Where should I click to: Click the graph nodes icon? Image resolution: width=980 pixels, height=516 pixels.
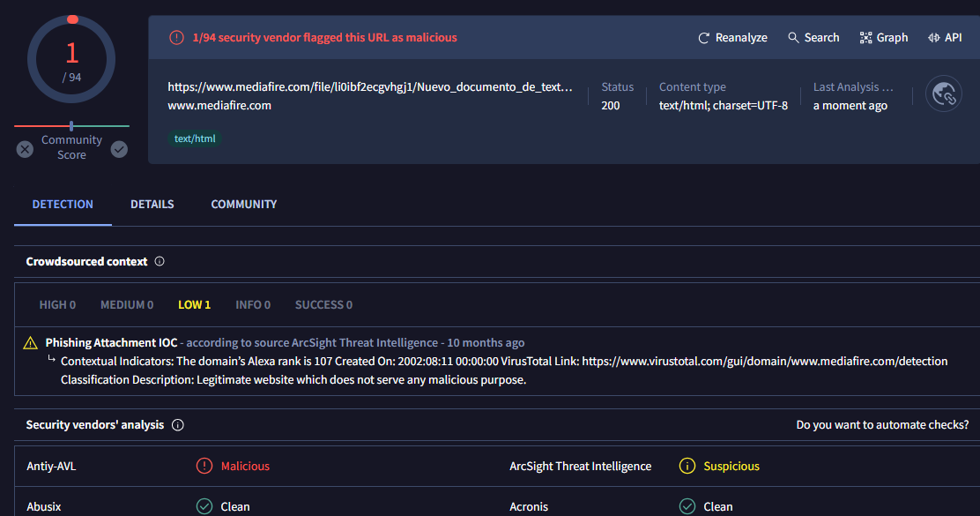(865, 38)
